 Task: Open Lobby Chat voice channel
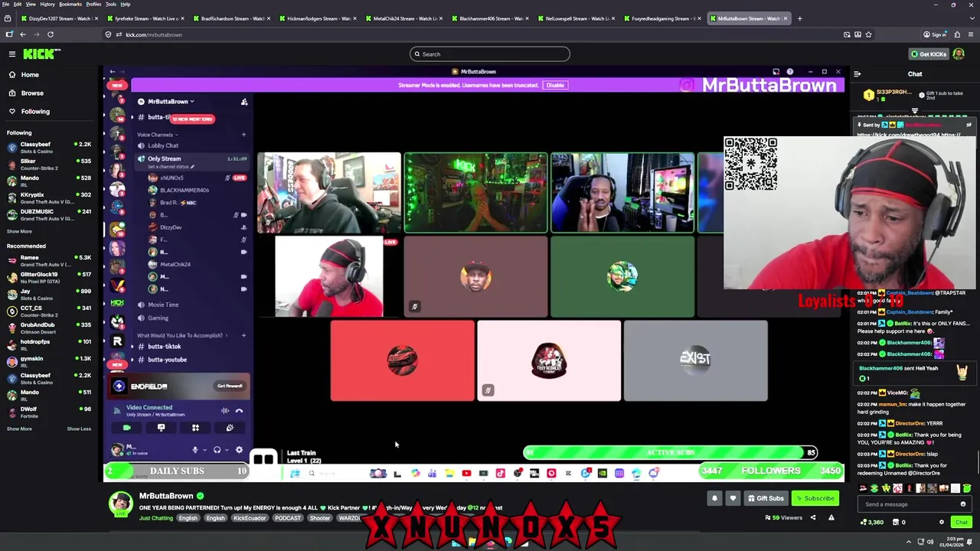click(163, 145)
